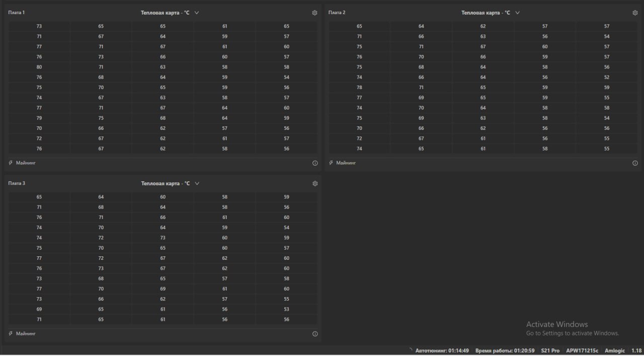Click the Автотюнинг spinner icon in status bar
This screenshot has width=644, height=356.
coord(410,350)
